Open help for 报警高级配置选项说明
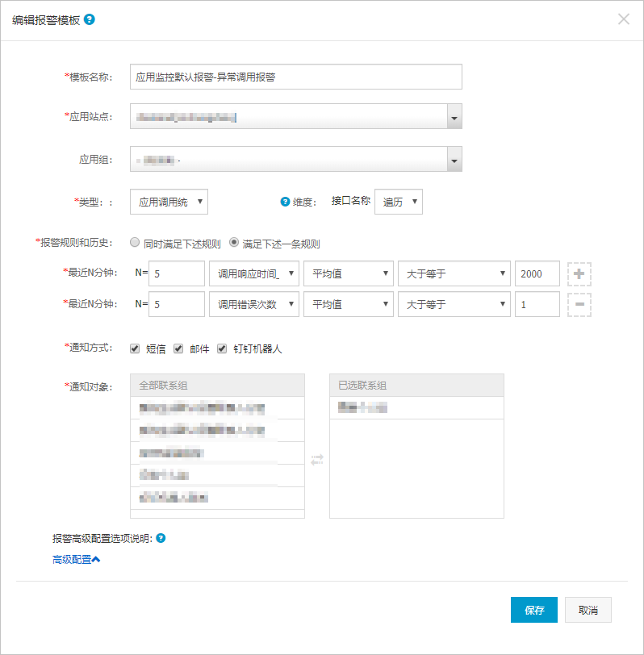The image size is (644, 655). point(161,538)
